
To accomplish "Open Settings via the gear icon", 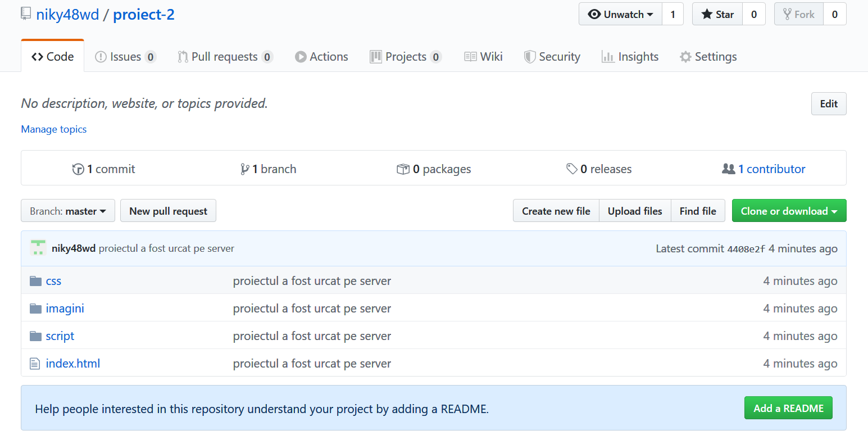I will (x=685, y=56).
